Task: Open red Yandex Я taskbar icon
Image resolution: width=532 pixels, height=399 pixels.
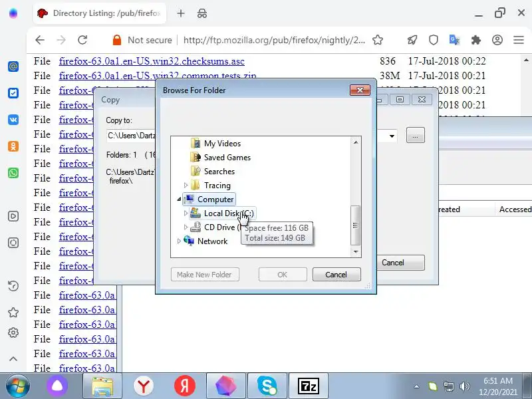Action: click(x=185, y=386)
